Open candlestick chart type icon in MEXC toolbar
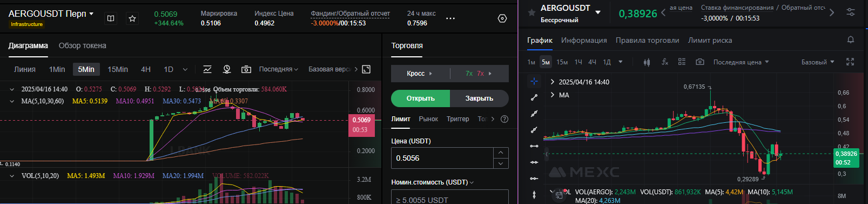 pos(647,62)
